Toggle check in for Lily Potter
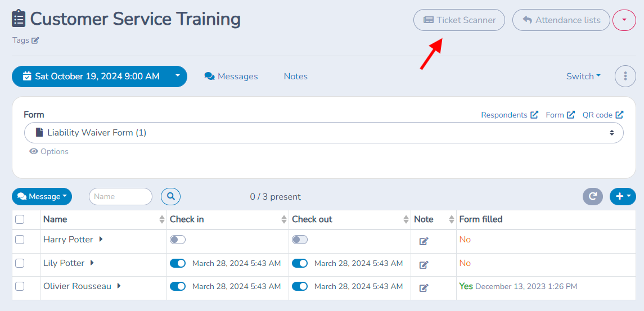 [x=178, y=263]
